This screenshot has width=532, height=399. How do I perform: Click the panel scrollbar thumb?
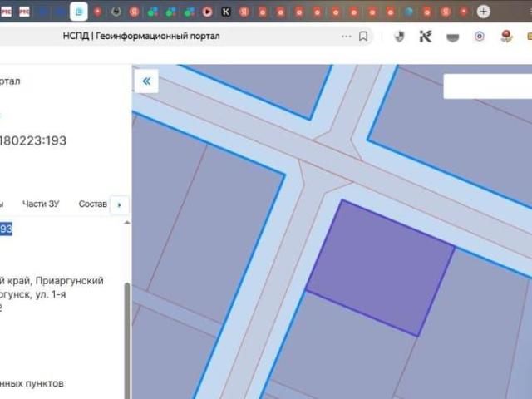tap(127, 341)
